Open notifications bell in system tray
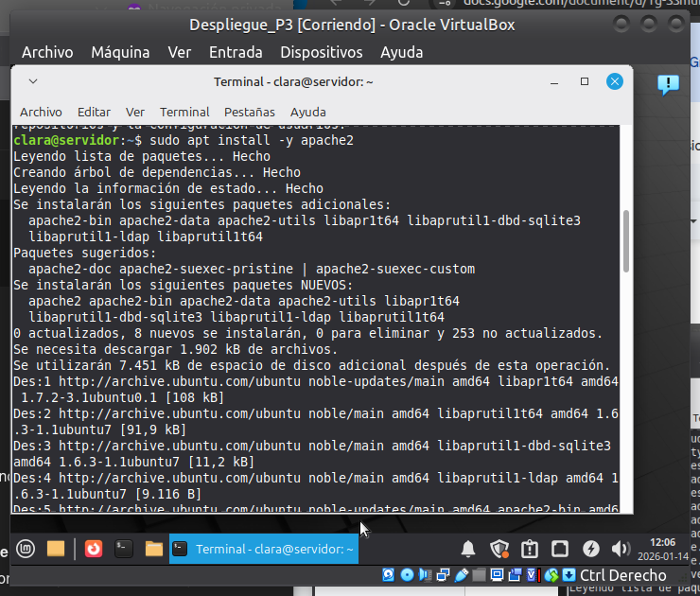 (x=468, y=549)
